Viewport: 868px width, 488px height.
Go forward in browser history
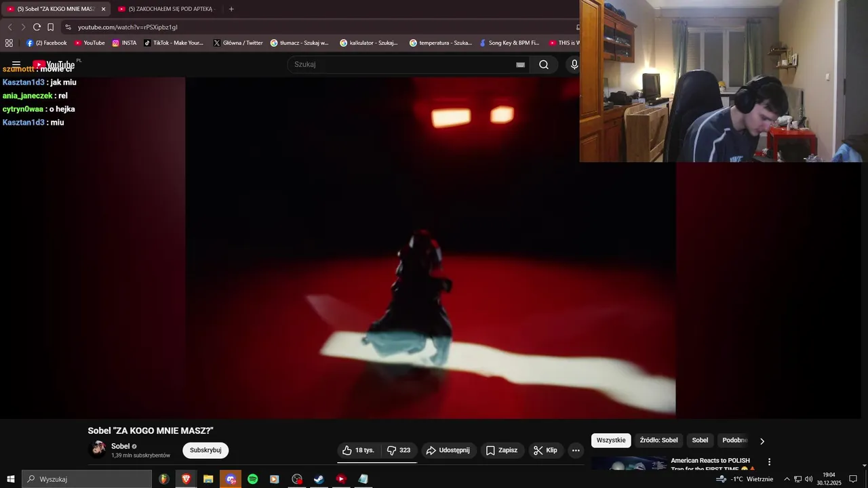pos(23,27)
